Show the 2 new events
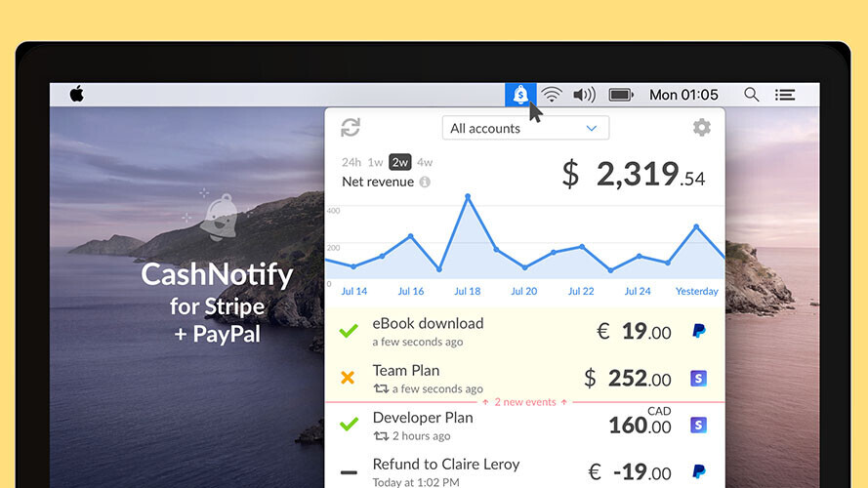Screen dimensions: 868x488 (524, 402)
